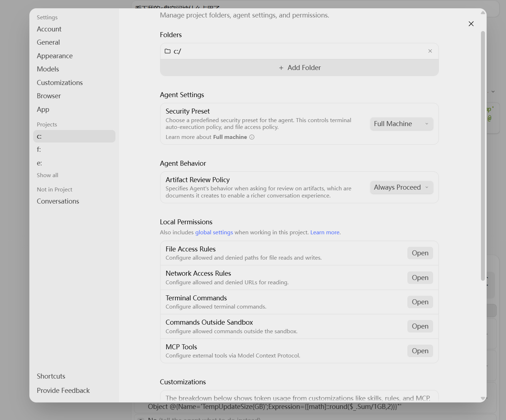This screenshot has height=420, width=506.
Task: Click the scroll down arrow of the dialog
Action: pyautogui.click(x=483, y=398)
